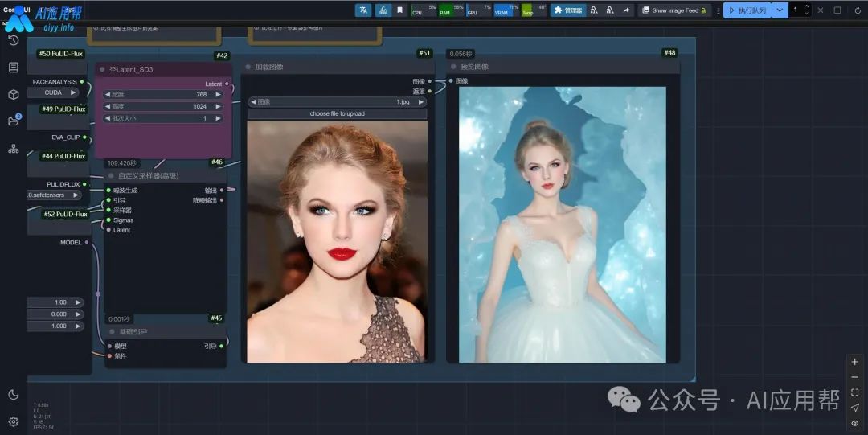Click Show Image Feed button
868x435 pixels.
pos(674,10)
